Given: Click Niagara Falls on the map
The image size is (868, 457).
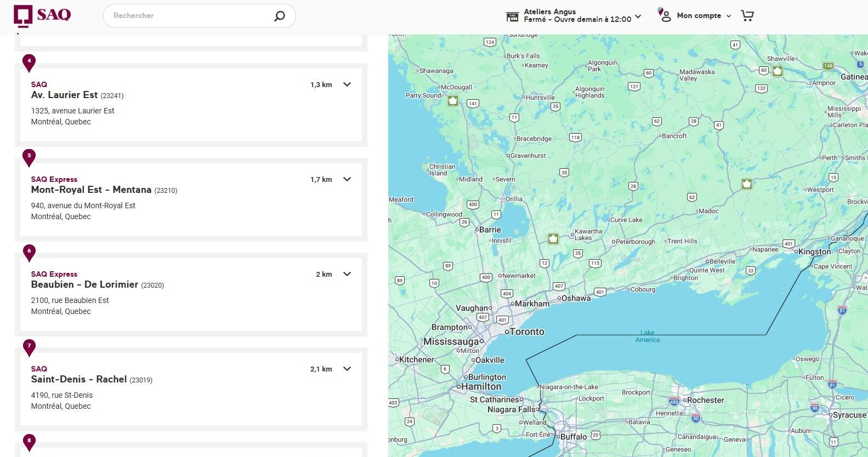Looking at the screenshot, I should [x=512, y=409].
